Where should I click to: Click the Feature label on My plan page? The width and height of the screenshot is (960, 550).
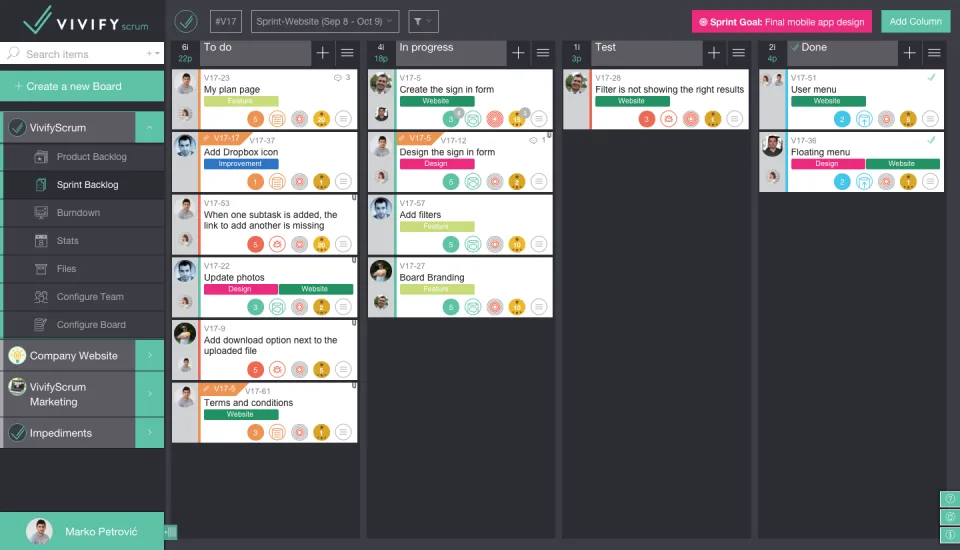[x=241, y=101]
